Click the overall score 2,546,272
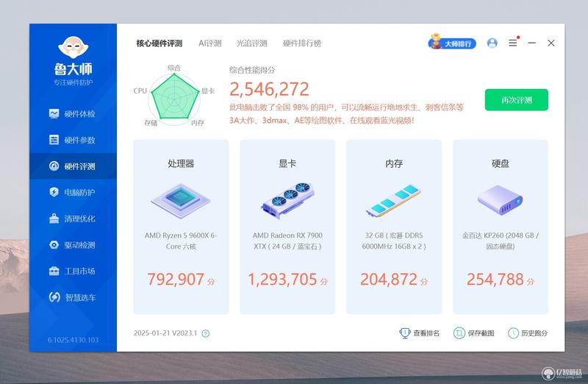 click(x=269, y=89)
